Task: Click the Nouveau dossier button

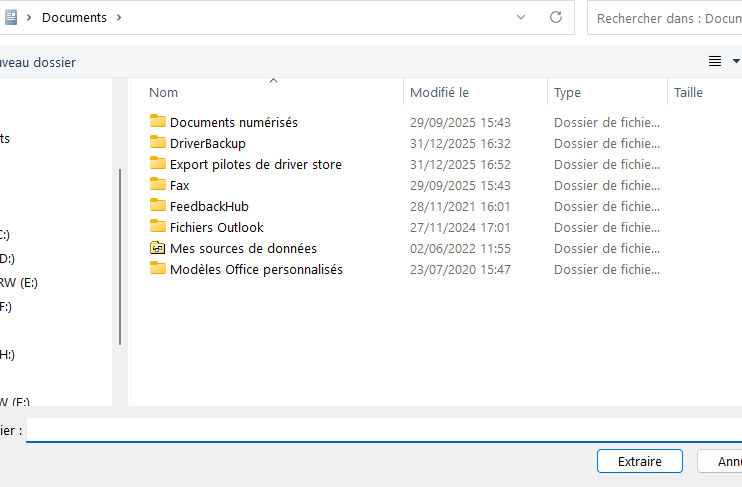Action: (x=38, y=62)
